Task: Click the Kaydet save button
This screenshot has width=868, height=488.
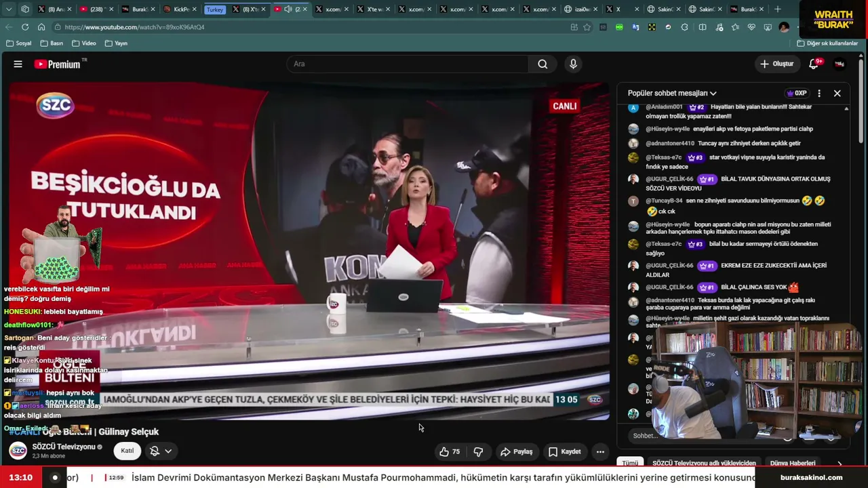Action: 564,451
